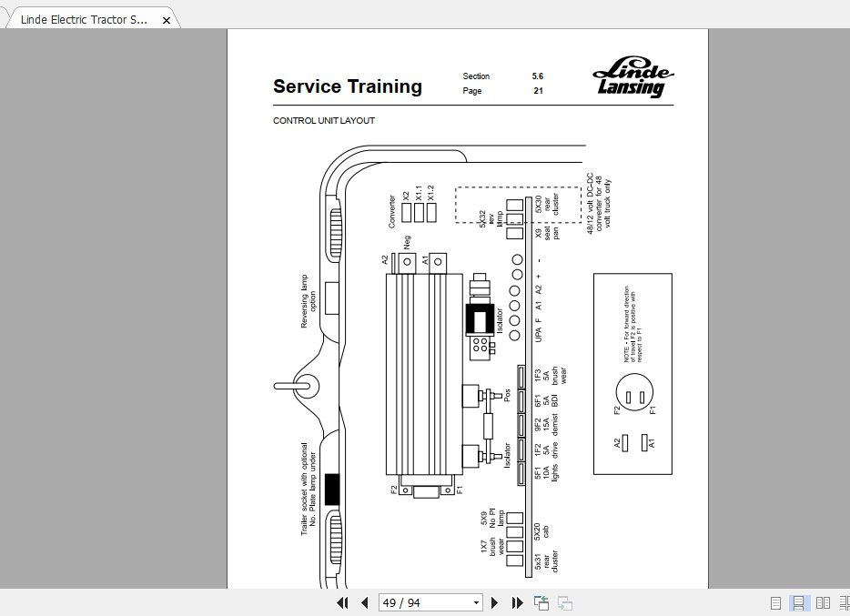The height and width of the screenshot is (616, 850).
Task: Click the Pos terminal label
Action: click(x=508, y=395)
